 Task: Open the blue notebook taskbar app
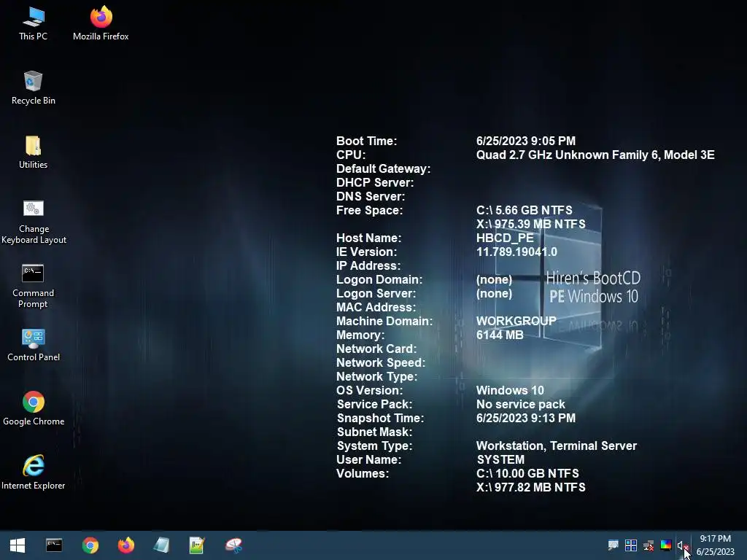(162, 545)
